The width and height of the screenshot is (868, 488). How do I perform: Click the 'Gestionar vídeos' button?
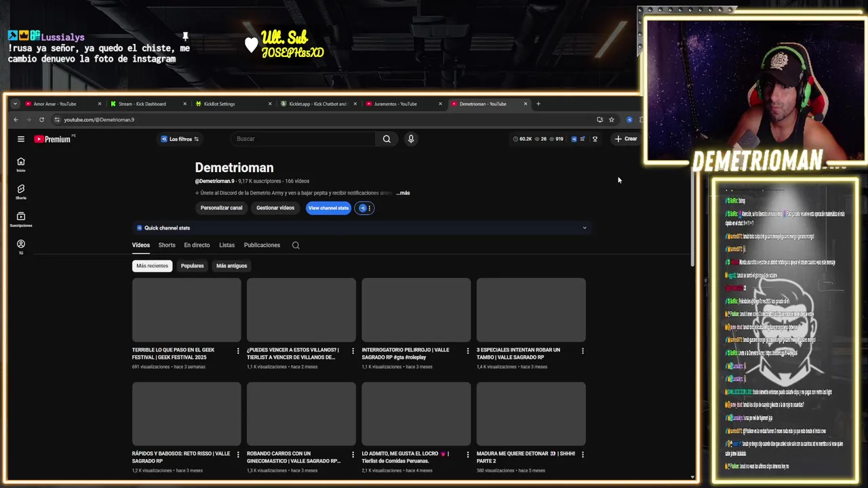click(275, 208)
